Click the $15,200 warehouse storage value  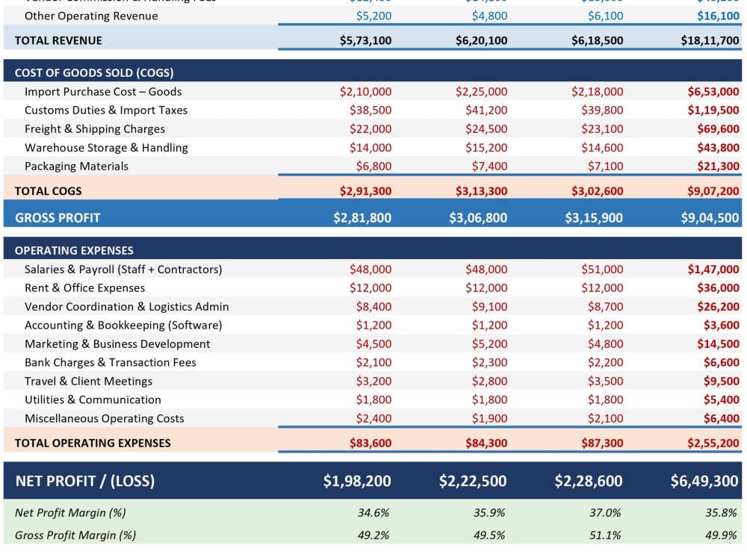[x=486, y=148]
